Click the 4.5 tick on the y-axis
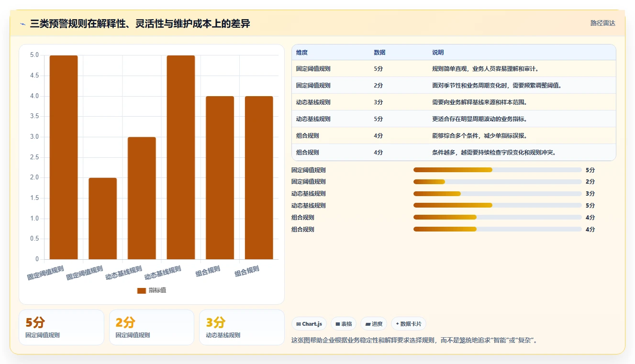This screenshot has height=364, width=635. [34, 76]
